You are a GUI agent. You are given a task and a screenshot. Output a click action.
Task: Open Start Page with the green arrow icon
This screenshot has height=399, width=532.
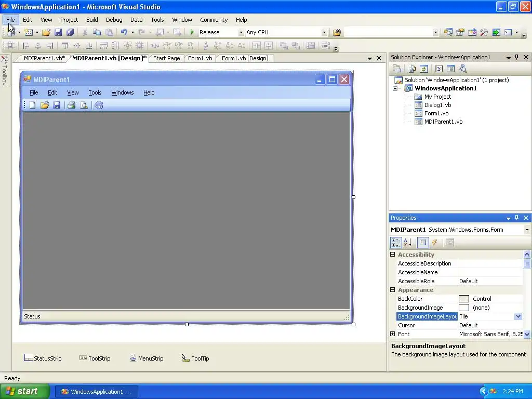pos(496,32)
